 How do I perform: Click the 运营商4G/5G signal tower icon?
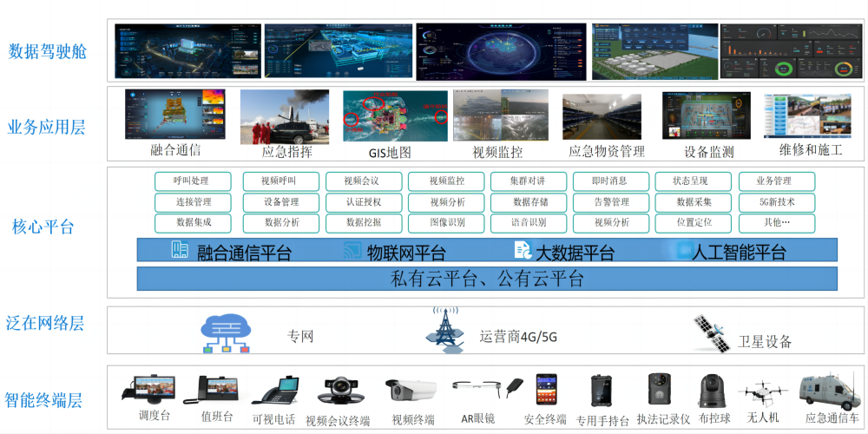(x=446, y=328)
